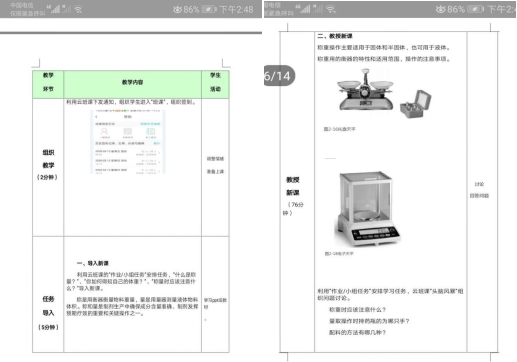Tap the 6/14 page indicator badge
Screen dimensions: 517x362
tap(279, 76)
